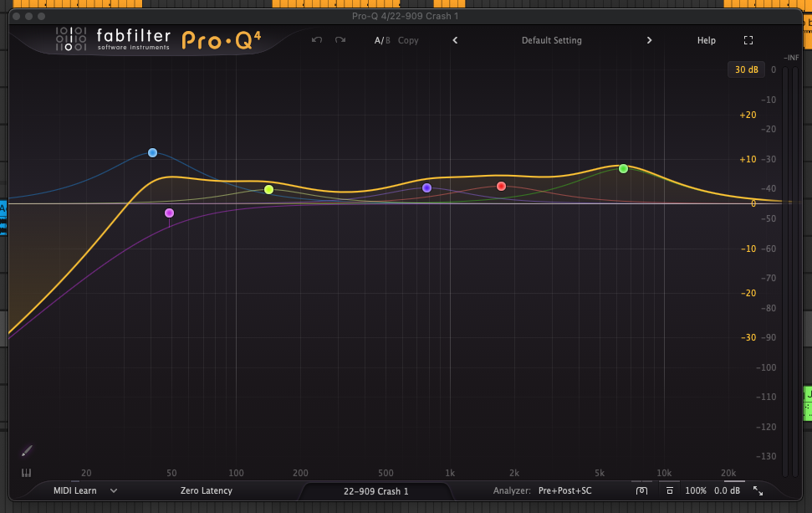
Task: Open the 30 dB display range menu
Action: pyautogui.click(x=746, y=69)
